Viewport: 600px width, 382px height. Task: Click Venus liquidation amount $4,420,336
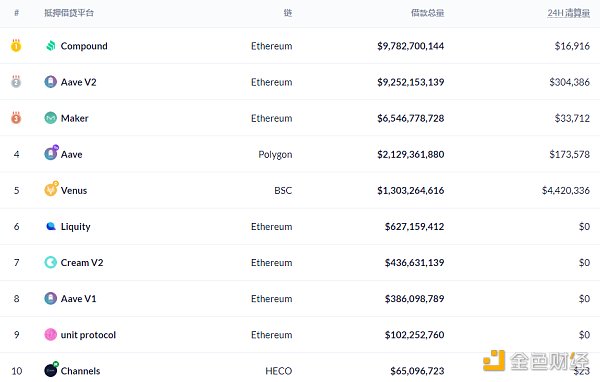[x=566, y=190]
